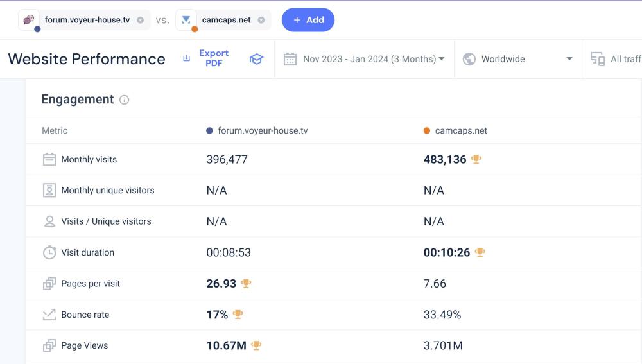Click the calendar icon in date filter
The image size is (642, 364).
point(290,59)
